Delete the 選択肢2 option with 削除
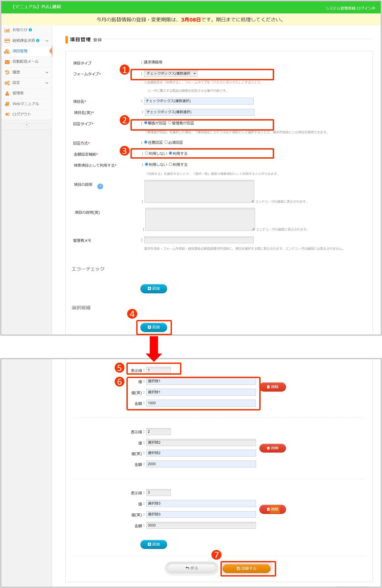 [272, 448]
